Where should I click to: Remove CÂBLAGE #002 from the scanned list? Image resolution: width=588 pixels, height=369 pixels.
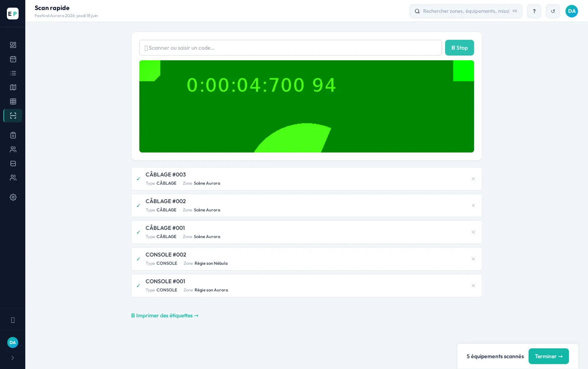[x=473, y=206]
